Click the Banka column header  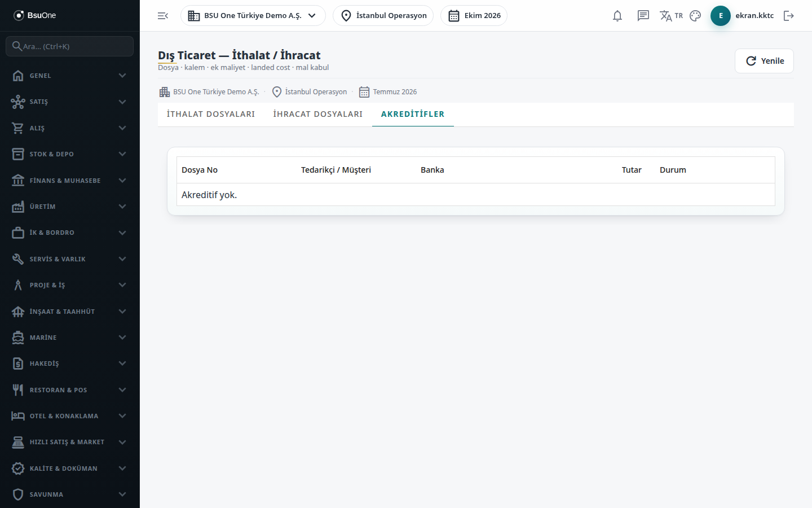(x=433, y=170)
